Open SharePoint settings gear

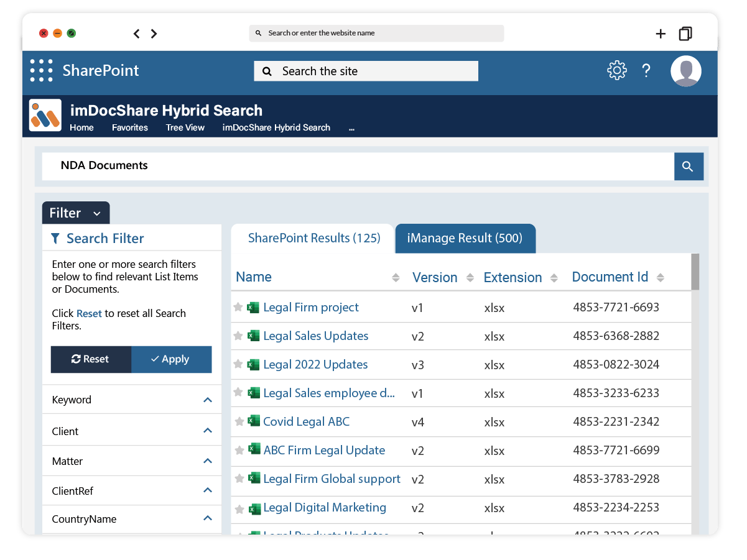pos(617,70)
